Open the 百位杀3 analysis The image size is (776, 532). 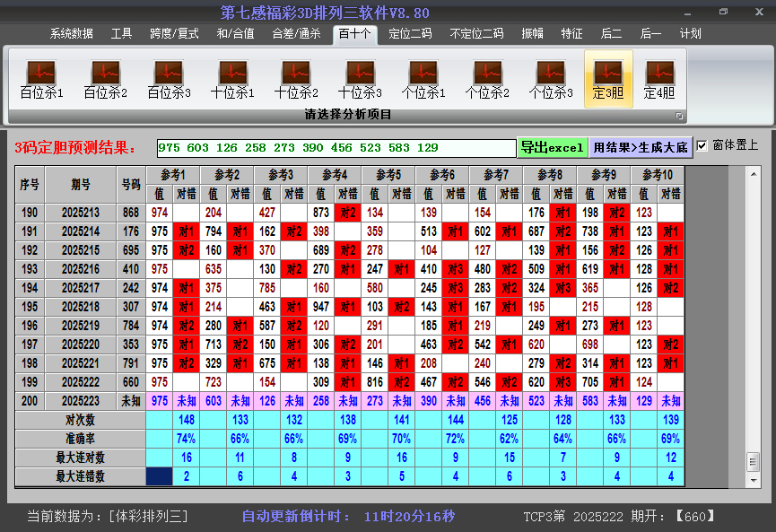tap(169, 79)
